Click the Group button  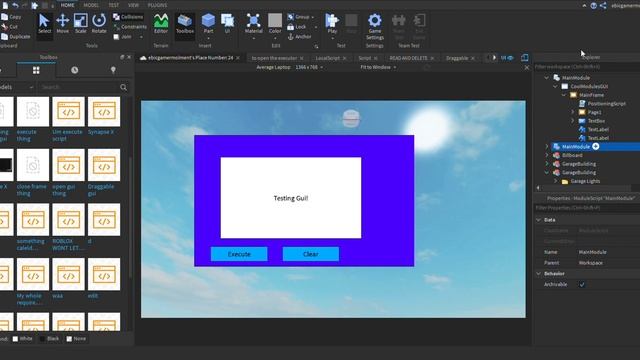tap(300, 17)
